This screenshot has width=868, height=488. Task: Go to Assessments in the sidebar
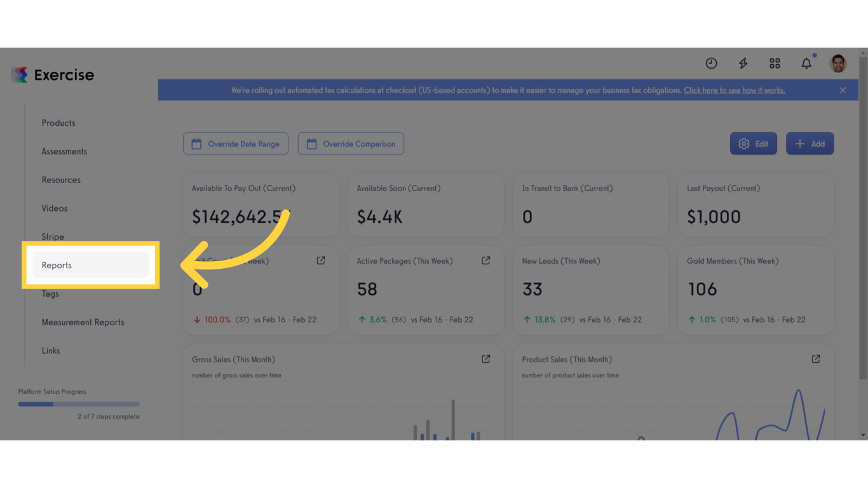64,151
